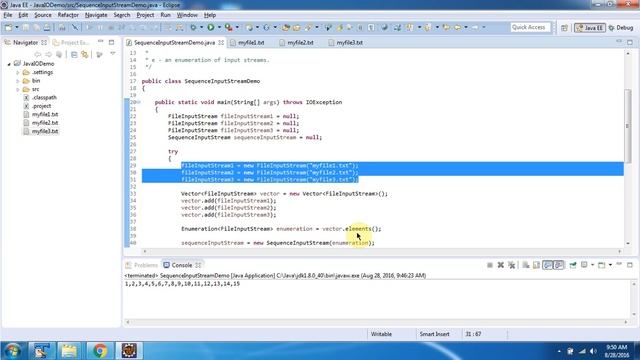The width and height of the screenshot is (640, 360).
Task: Select the Java EE perspective button
Action: pyautogui.click(x=590, y=28)
